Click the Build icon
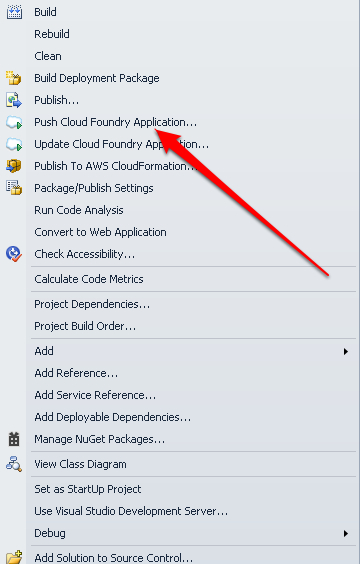 (14, 12)
